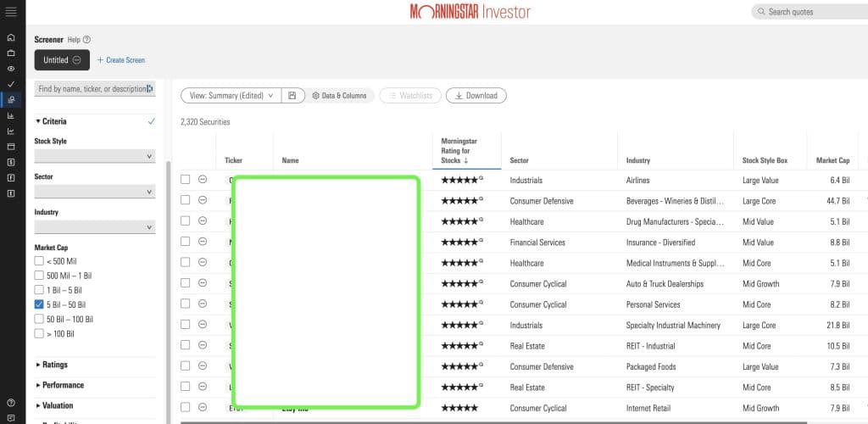The height and width of the screenshot is (424, 868).
Task: Open help question mark at sidebar bottom
Action: pyautogui.click(x=11, y=403)
